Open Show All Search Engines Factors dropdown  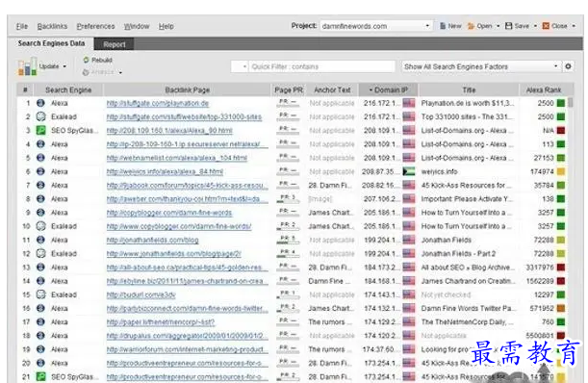pyautogui.click(x=481, y=66)
